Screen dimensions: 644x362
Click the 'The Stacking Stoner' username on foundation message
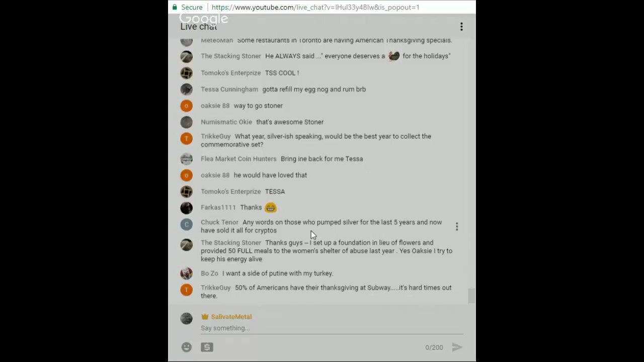tap(231, 243)
